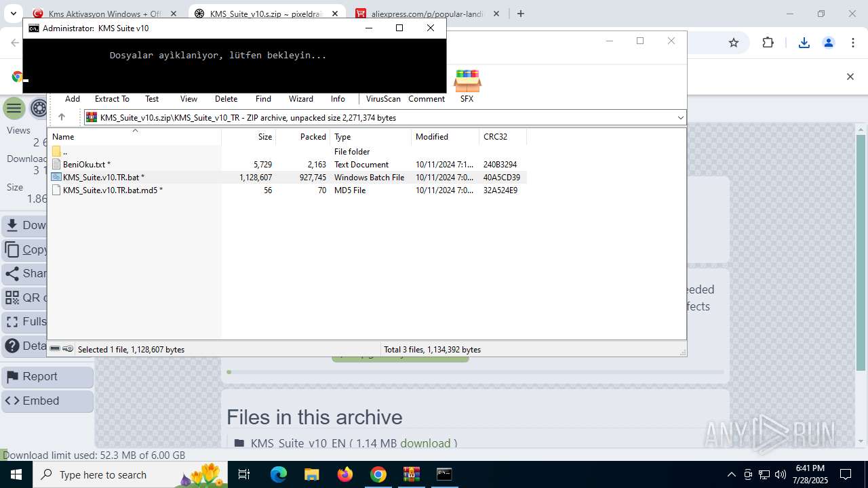Sort by Modified column header
Viewport: 868px width, 488px height.
(x=446, y=137)
